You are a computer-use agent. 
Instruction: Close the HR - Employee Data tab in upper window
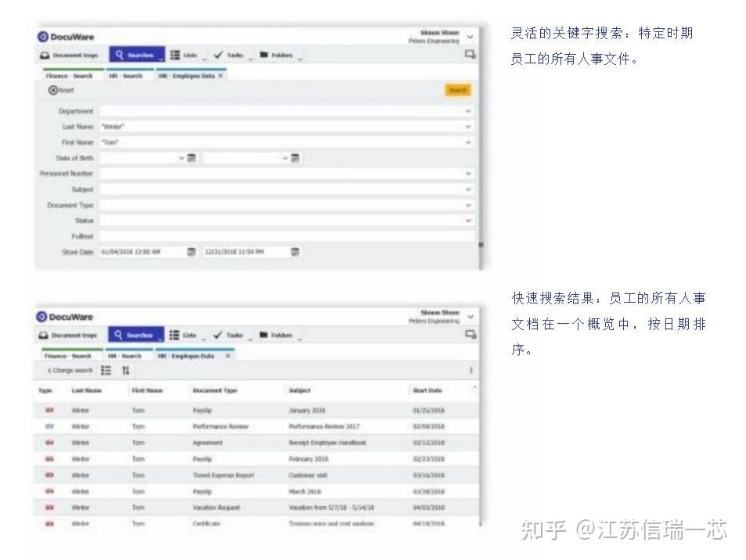coord(220,76)
